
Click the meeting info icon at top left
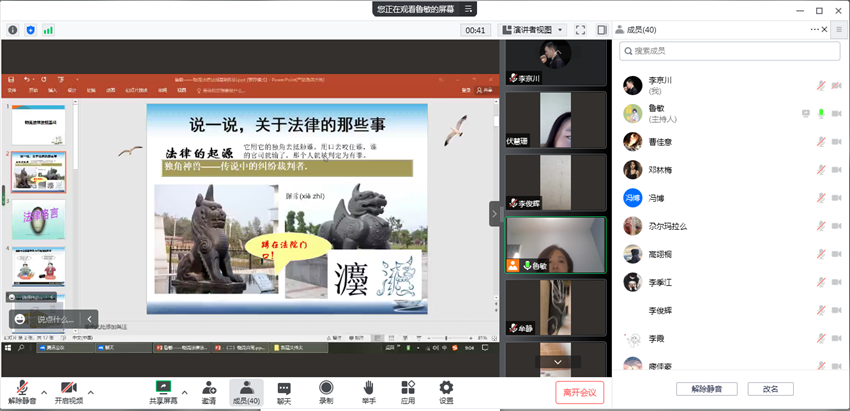(x=13, y=30)
